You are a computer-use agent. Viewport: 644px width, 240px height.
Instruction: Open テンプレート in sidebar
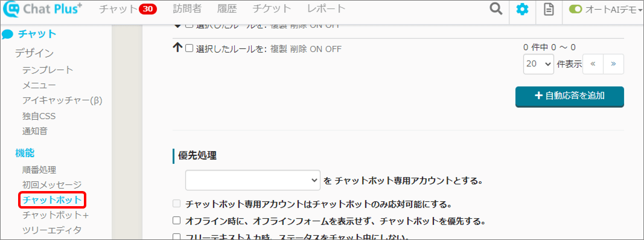point(48,70)
